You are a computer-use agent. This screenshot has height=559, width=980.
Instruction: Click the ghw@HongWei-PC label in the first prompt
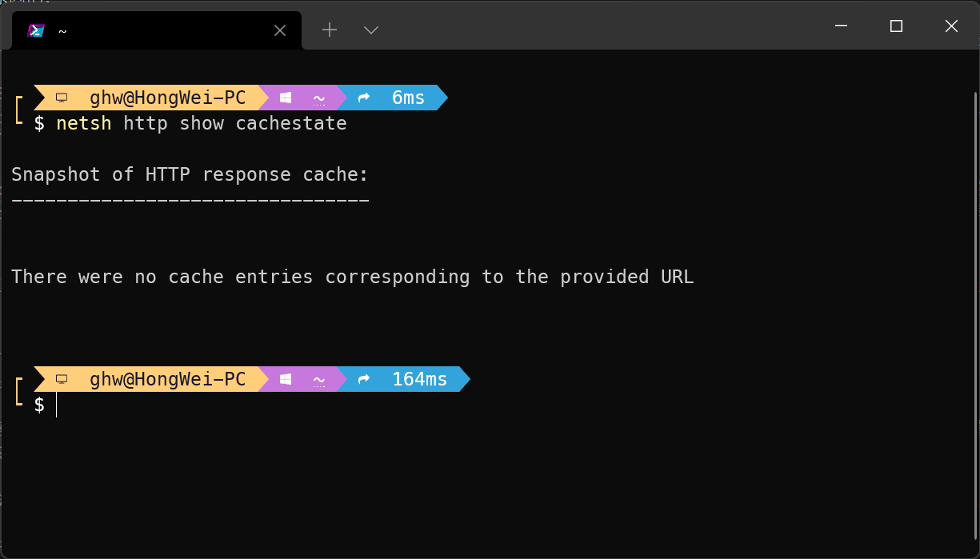168,98
